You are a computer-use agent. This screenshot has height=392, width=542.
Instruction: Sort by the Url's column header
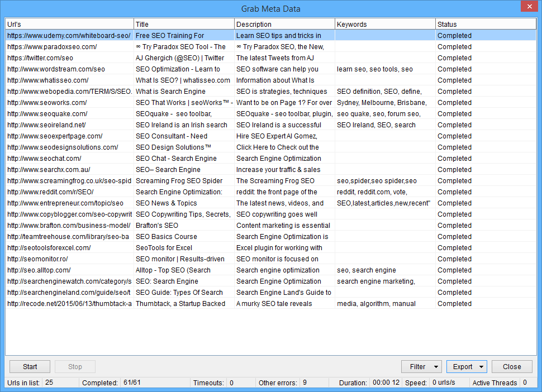click(x=69, y=25)
